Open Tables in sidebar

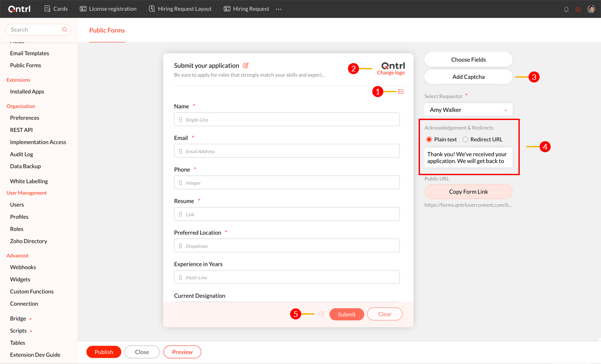tap(18, 343)
